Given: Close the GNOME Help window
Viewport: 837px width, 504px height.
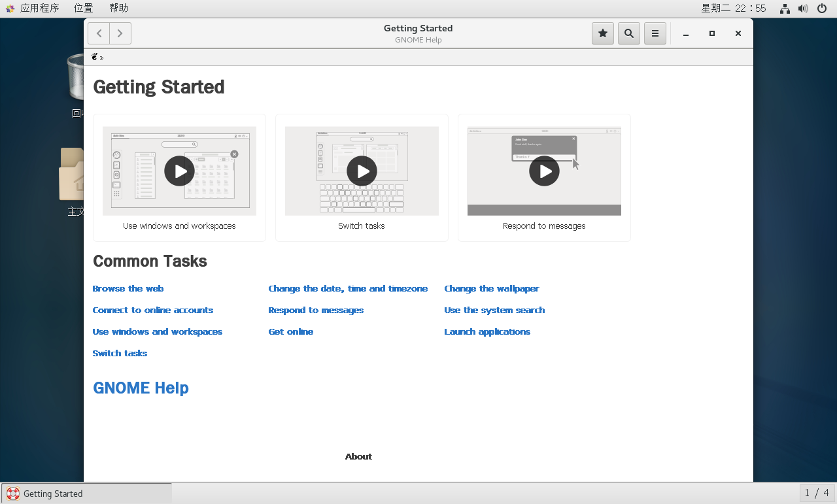Looking at the screenshot, I should [738, 33].
